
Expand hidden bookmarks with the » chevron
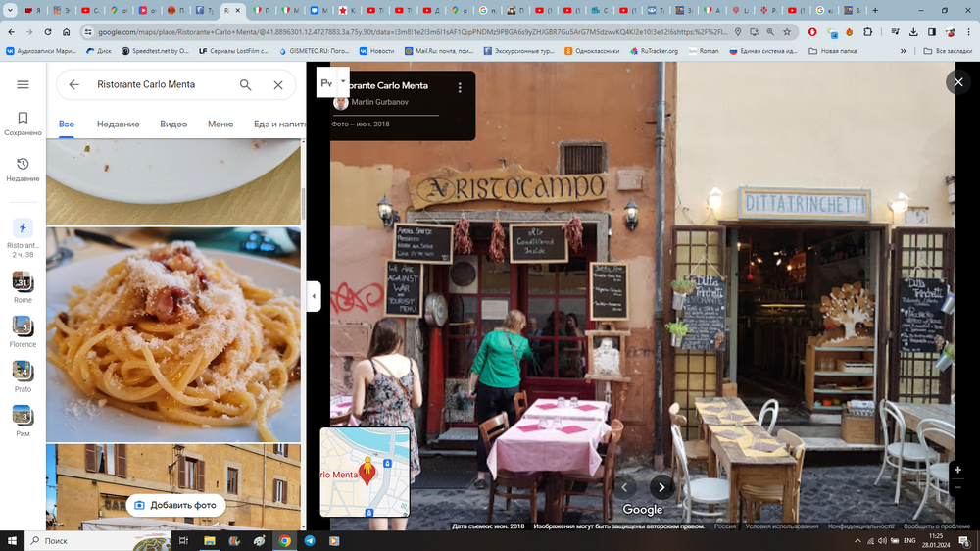(x=904, y=51)
